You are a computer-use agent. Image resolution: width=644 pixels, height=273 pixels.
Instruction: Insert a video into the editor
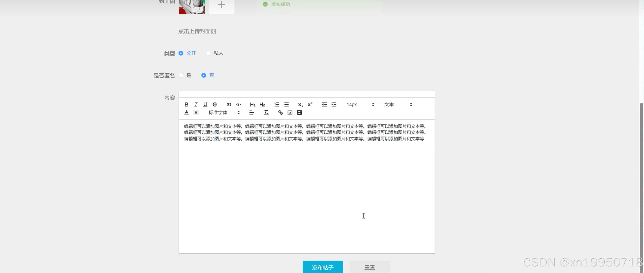(299, 113)
